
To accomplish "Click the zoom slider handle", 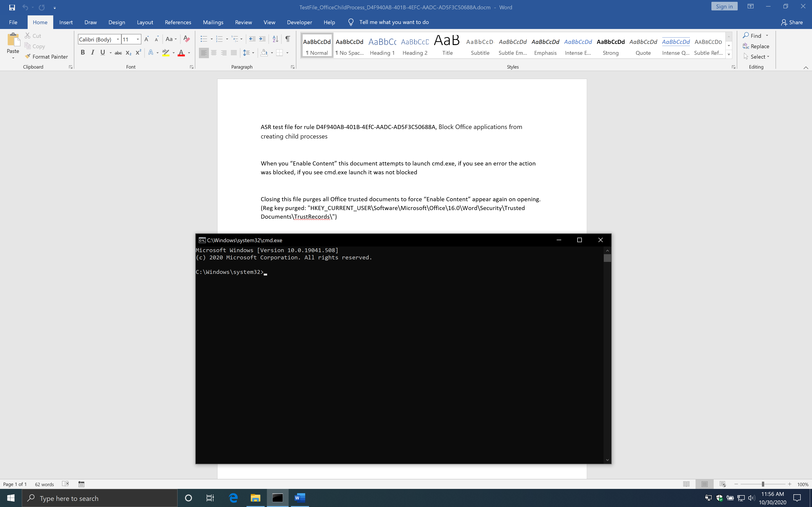I will coord(763,484).
